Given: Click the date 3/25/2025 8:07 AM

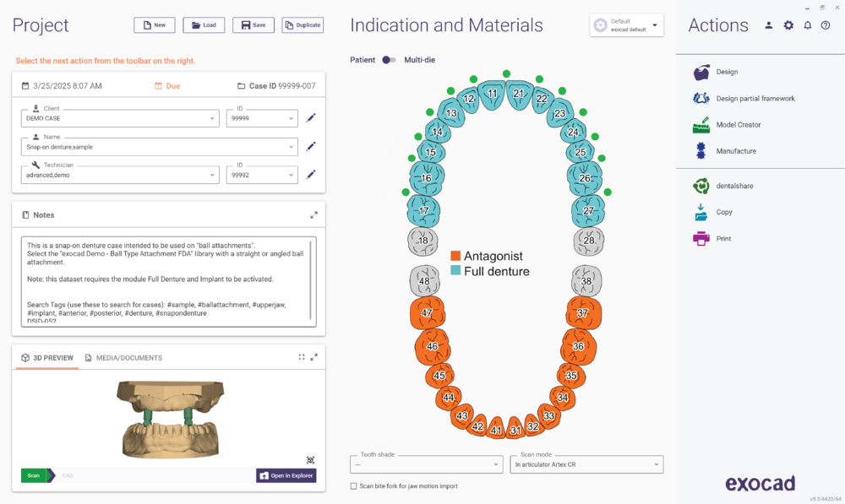Looking at the screenshot, I should pos(62,85).
